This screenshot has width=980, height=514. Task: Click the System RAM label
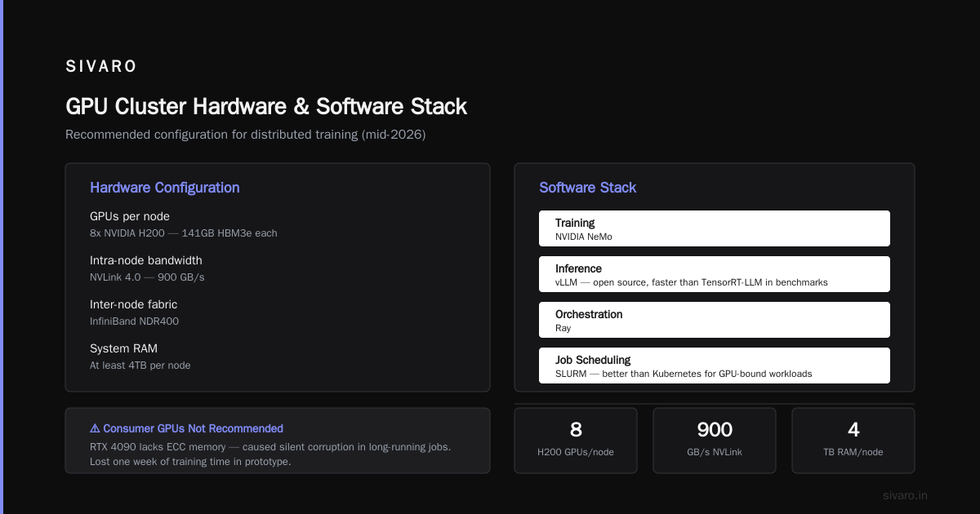pos(125,348)
